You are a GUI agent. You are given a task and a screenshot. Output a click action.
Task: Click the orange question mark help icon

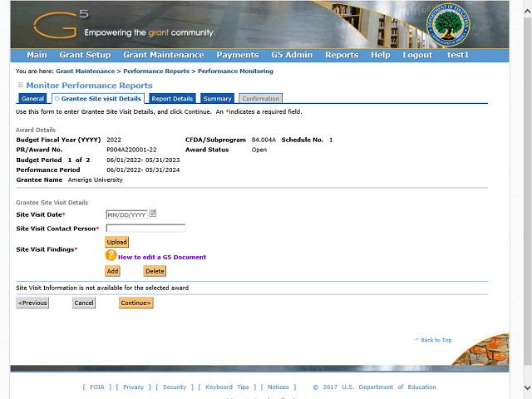(111, 255)
